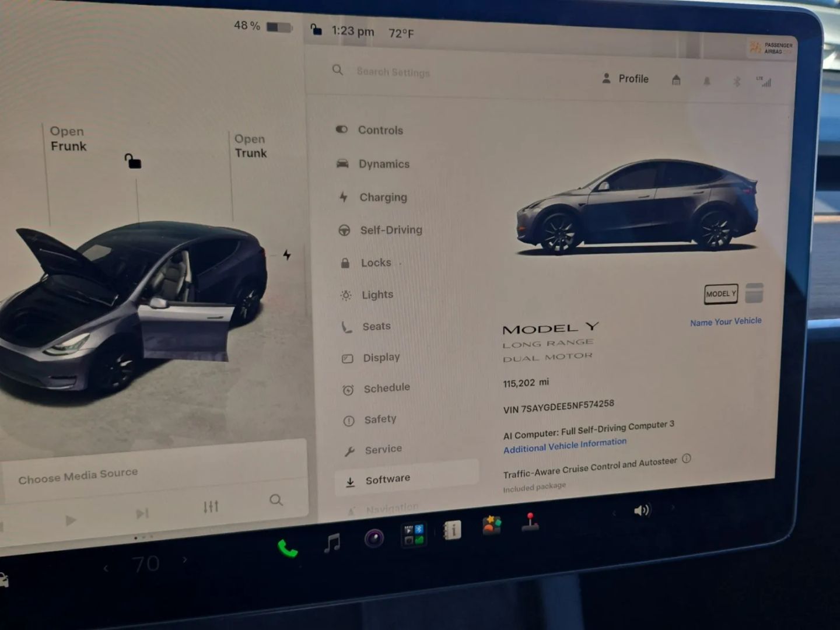
Task: Tap the lock icon next to clock
Action: 316,29
